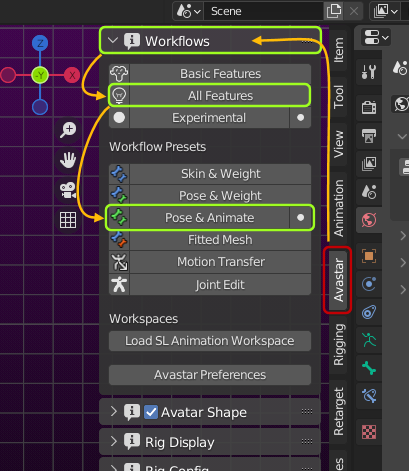This screenshot has height=471, width=409.
Task: Choose the Fitted Mesh preset
Action: 220,240
